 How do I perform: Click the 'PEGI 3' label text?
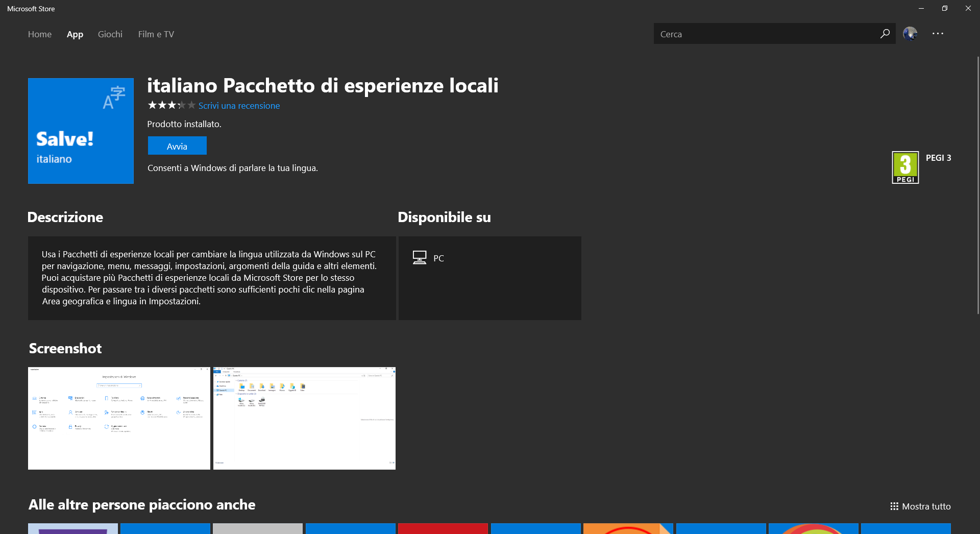pos(938,158)
